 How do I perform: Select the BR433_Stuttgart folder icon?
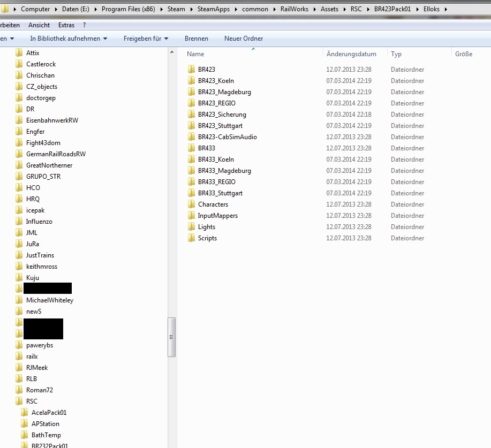(191, 193)
